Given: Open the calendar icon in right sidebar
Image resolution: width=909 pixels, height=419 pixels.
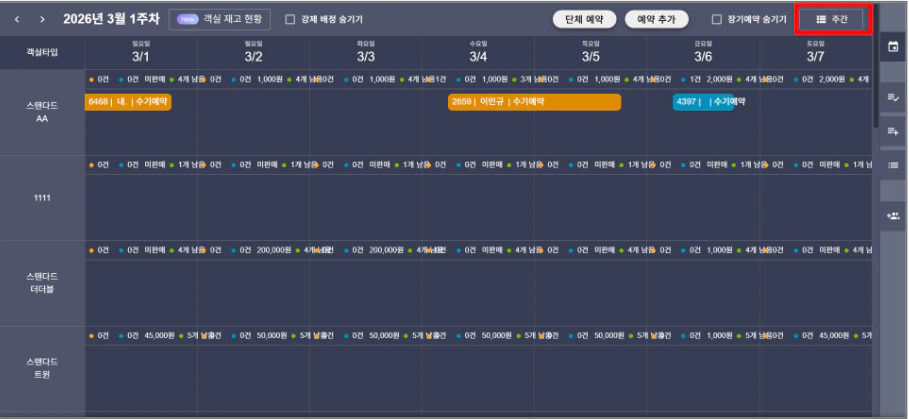Looking at the screenshot, I should click(x=893, y=48).
